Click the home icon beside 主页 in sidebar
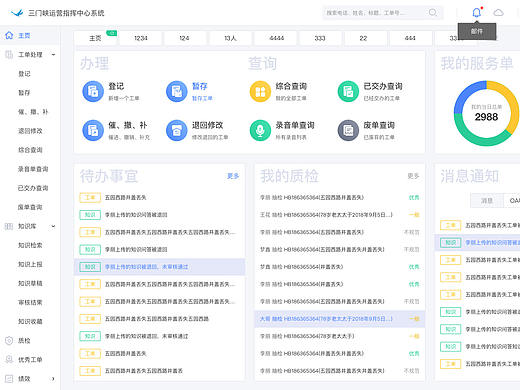520x390 pixels. pos(9,35)
